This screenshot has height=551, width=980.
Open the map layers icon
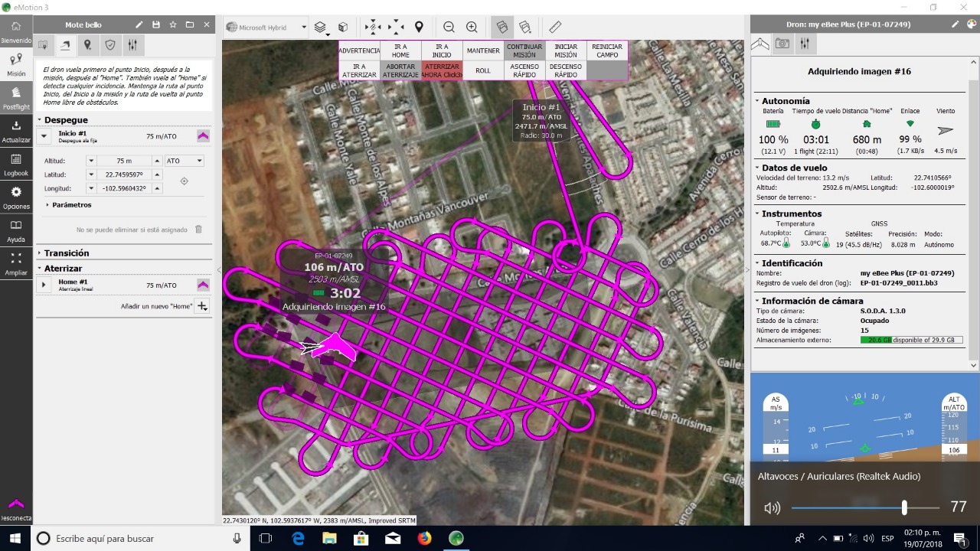coord(321,27)
